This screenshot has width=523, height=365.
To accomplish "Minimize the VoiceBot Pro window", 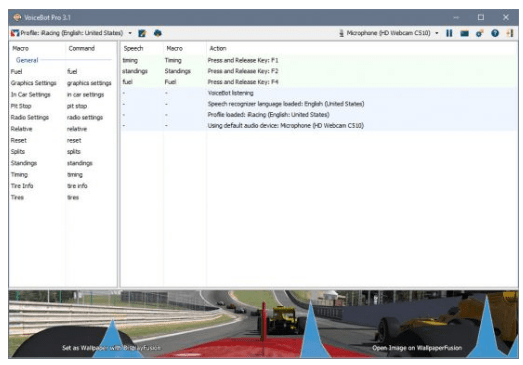I will (x=456, y=17).
